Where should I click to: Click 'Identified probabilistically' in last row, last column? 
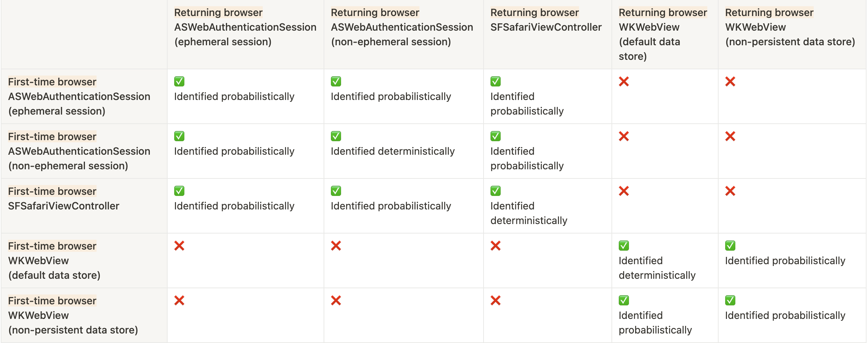pyautogui.click(x=785, y=315)
